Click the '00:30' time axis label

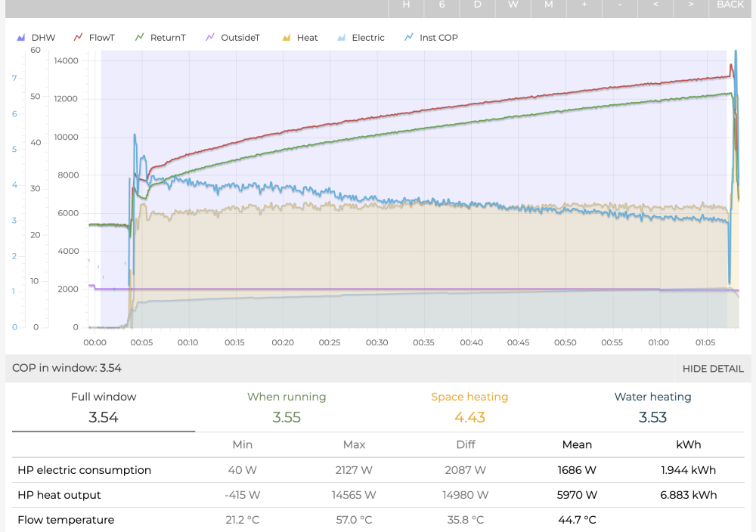(377, 342)
